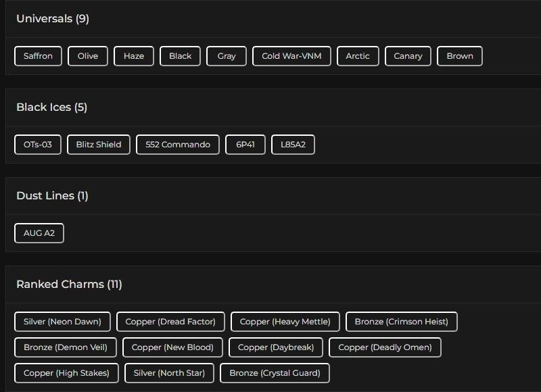Click the Silver (North Star) charm

click(169, 373)
